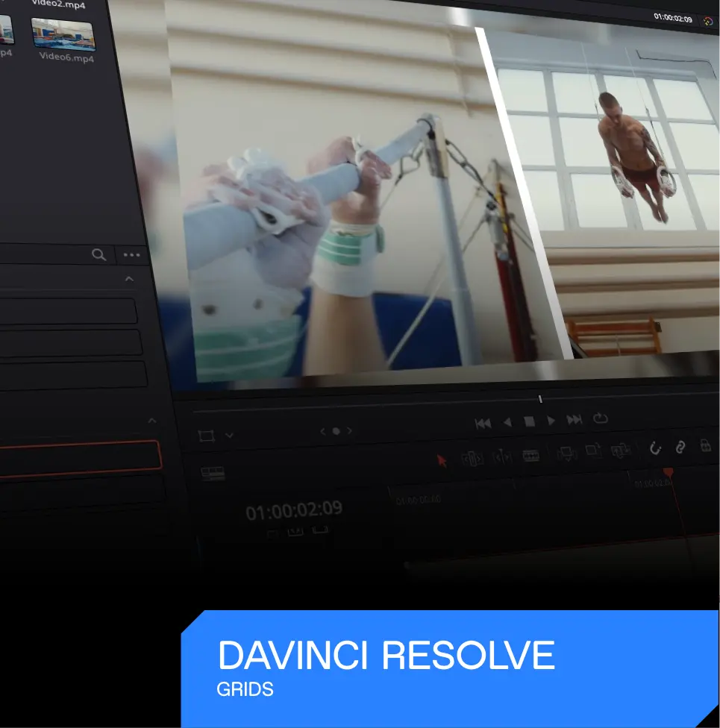Collapse the lower effects section chevron

[152, 421]
